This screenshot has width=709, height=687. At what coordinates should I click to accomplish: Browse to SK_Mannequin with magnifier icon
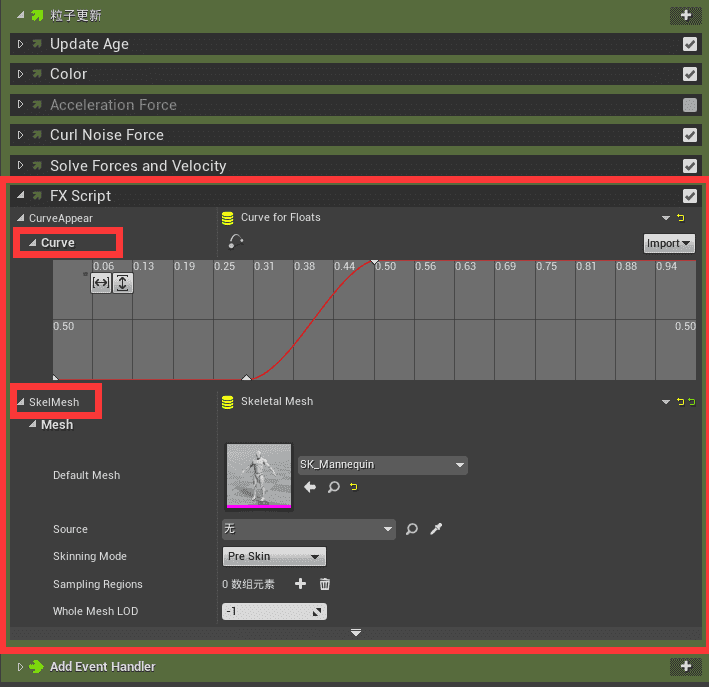pos(333,487)
